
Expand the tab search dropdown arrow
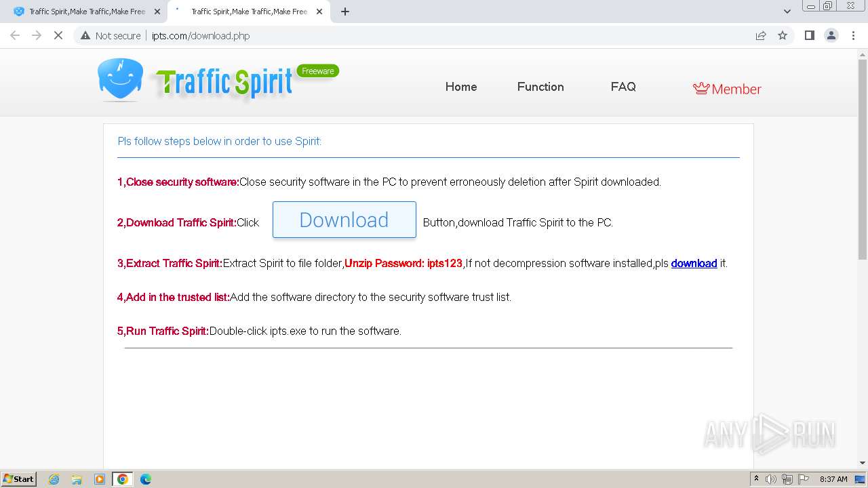tap(787, 12)
